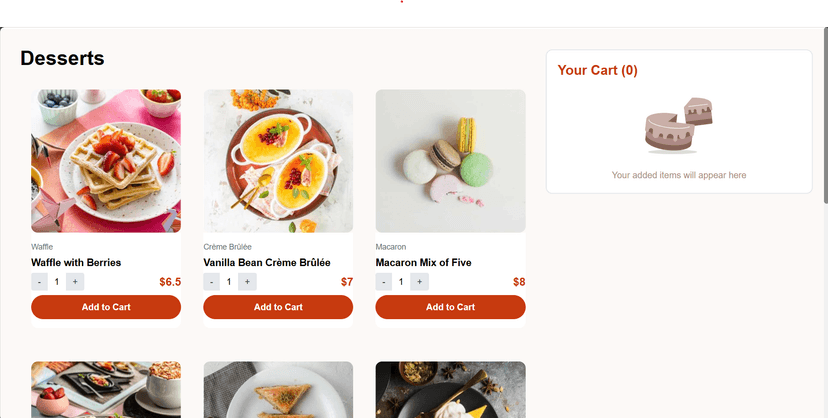Open the baklava dessert photo in second row
The width and height of the screenshot is (828, 418).
[x=278, y=390]
